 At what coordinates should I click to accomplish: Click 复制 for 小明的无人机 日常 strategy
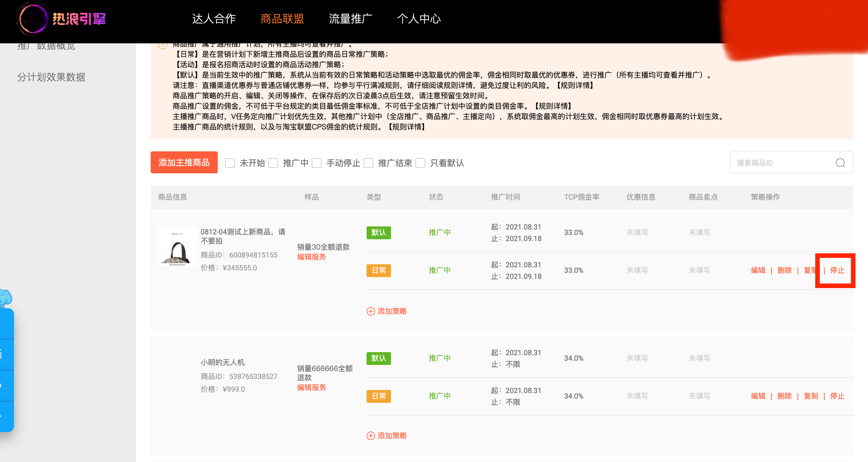click(x=811, y=396)
